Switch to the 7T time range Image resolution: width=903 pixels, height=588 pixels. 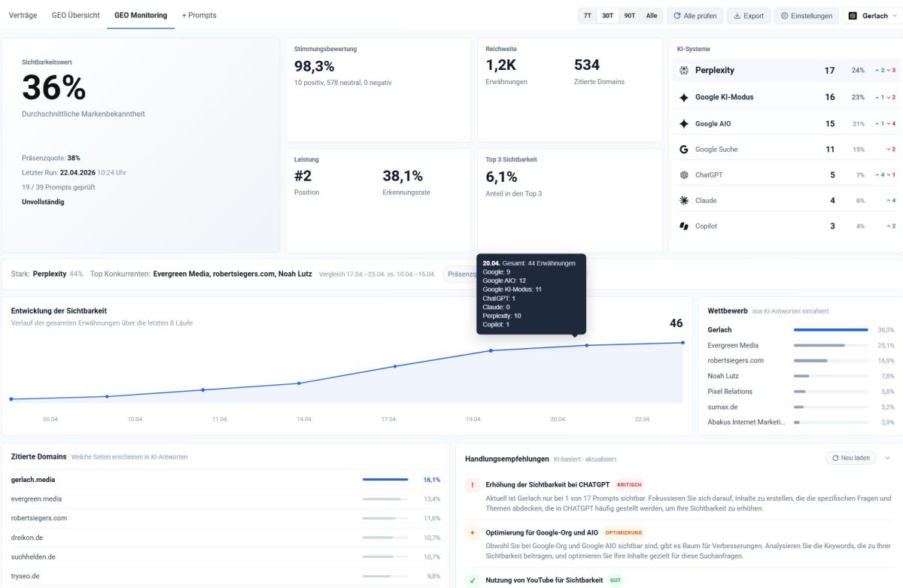point(586,14)
